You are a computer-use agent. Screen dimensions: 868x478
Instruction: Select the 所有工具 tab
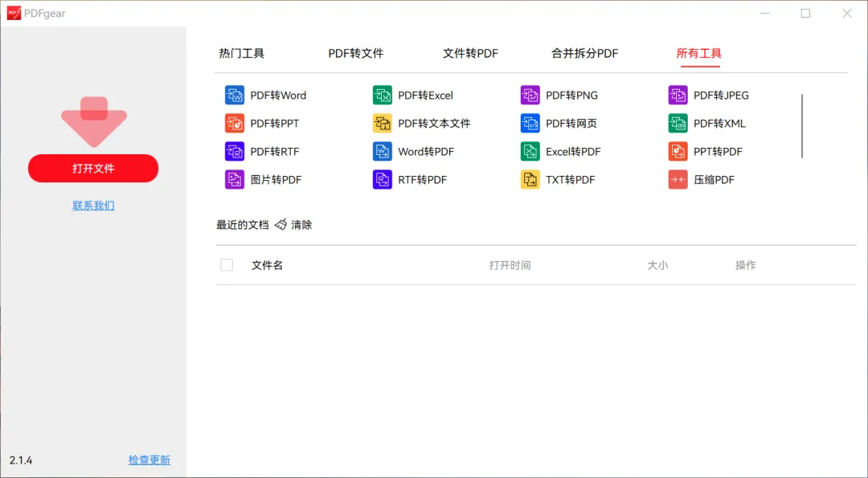699,54
